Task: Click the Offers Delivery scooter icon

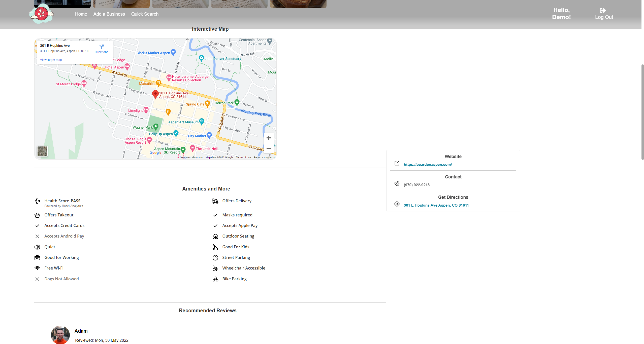Action: 215,201
